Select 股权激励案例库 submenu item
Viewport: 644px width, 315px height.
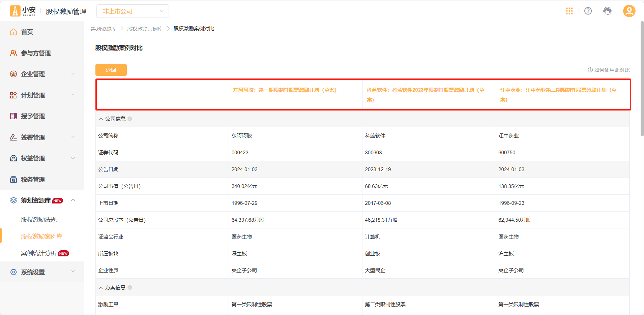pyautogui.click(x=42, y=237)
